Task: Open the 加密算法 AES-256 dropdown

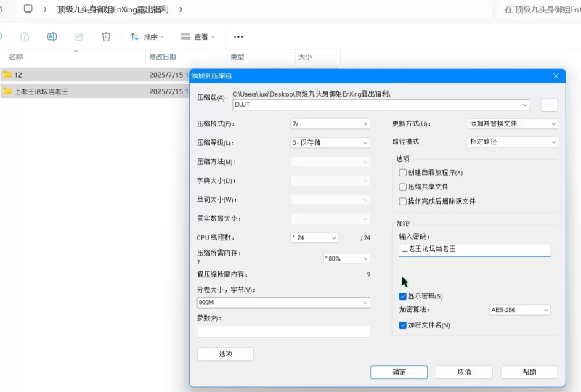Action: pos(520,310)
